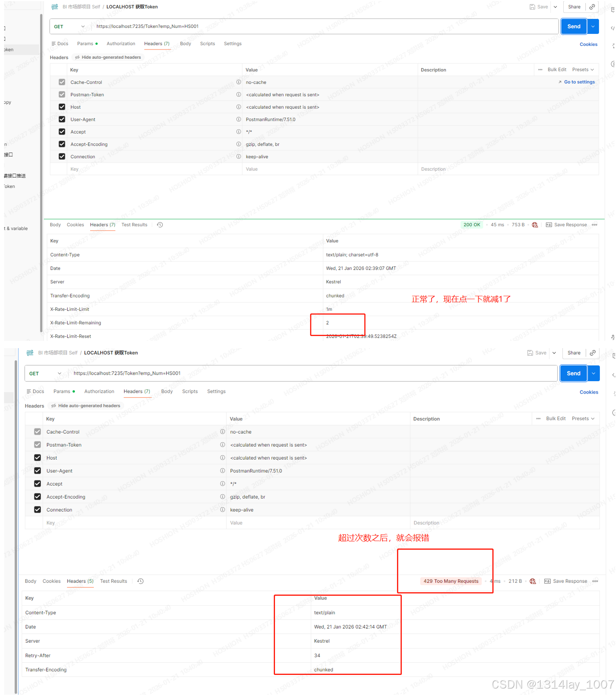Screen dimensions: 616x695
Task: Expand the Send options arrow in lower request
Action: coord(593,373)
